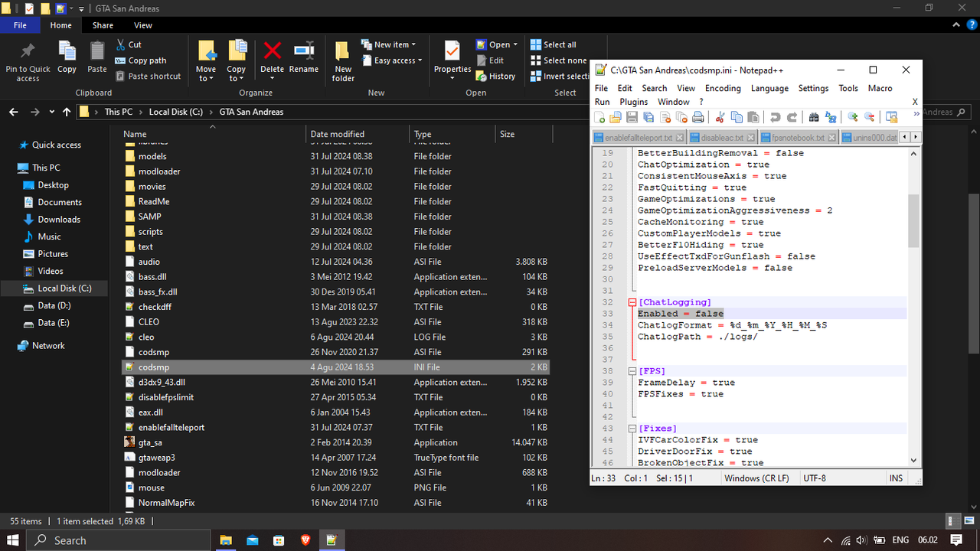Open Easy access dropdown
Viewport: 980px width, 551px height.
point(391,60)
